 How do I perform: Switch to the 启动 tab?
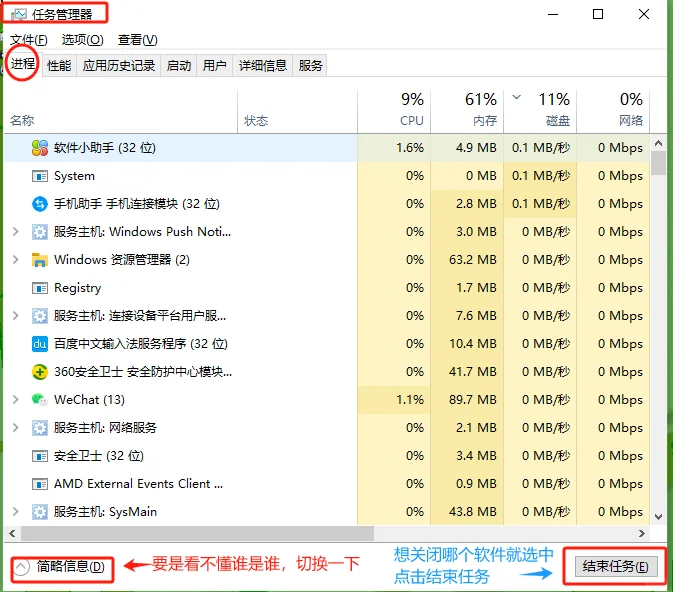point(179,66)
